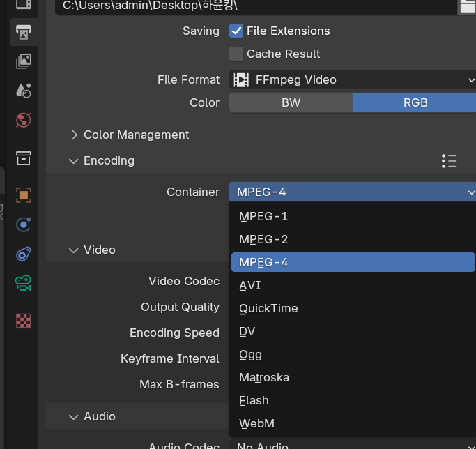
Task: Open the Physics properties tab
Action: tap(24, 224)
